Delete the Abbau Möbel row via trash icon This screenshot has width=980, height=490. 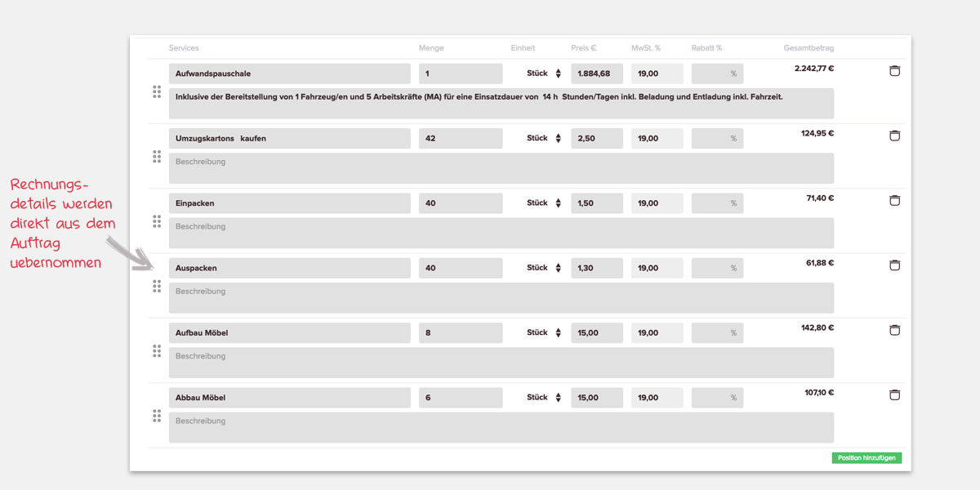pos(894,395)
